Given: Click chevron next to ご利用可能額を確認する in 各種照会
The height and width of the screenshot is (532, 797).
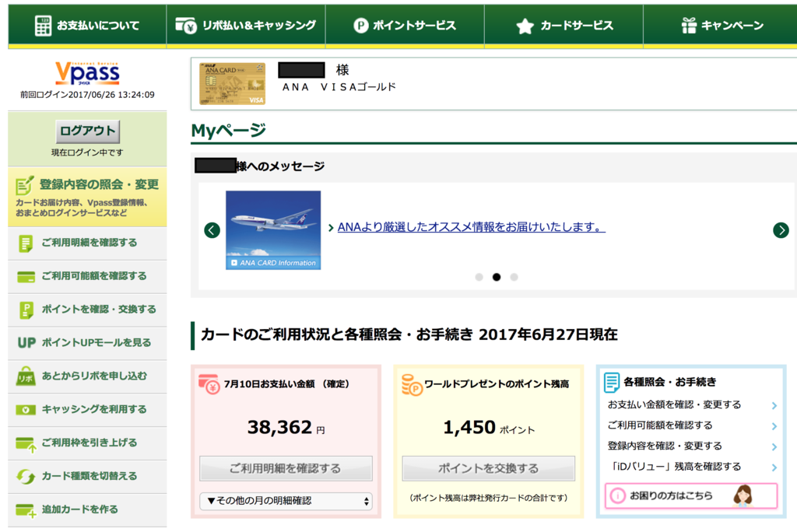Looking at the screenshot, I should (x=774, y=426).
